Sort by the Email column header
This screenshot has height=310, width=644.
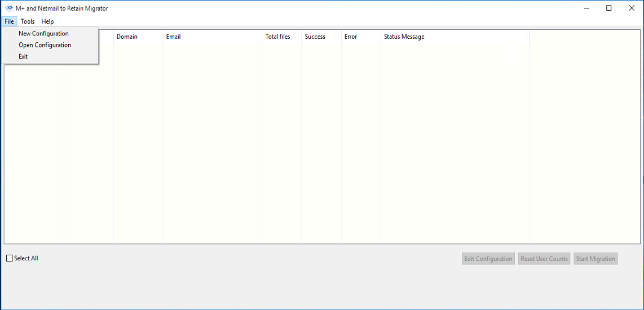pyautogui.click(x=213, y=37)
